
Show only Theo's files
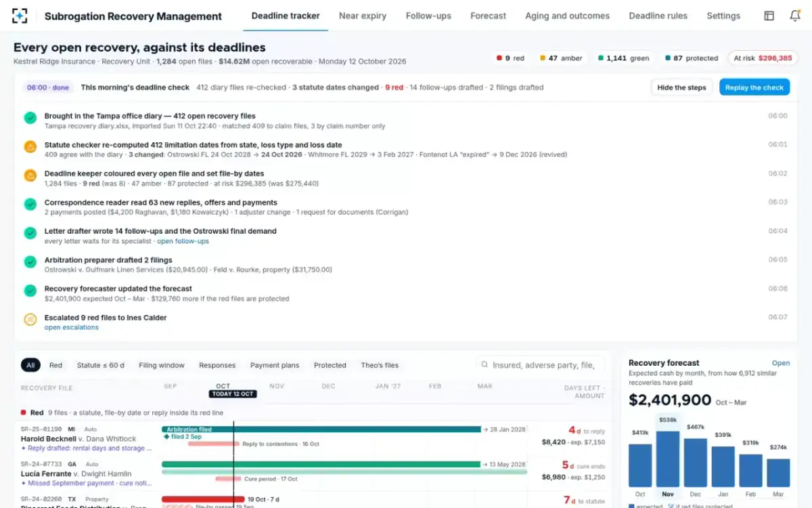tap(380, 365)
